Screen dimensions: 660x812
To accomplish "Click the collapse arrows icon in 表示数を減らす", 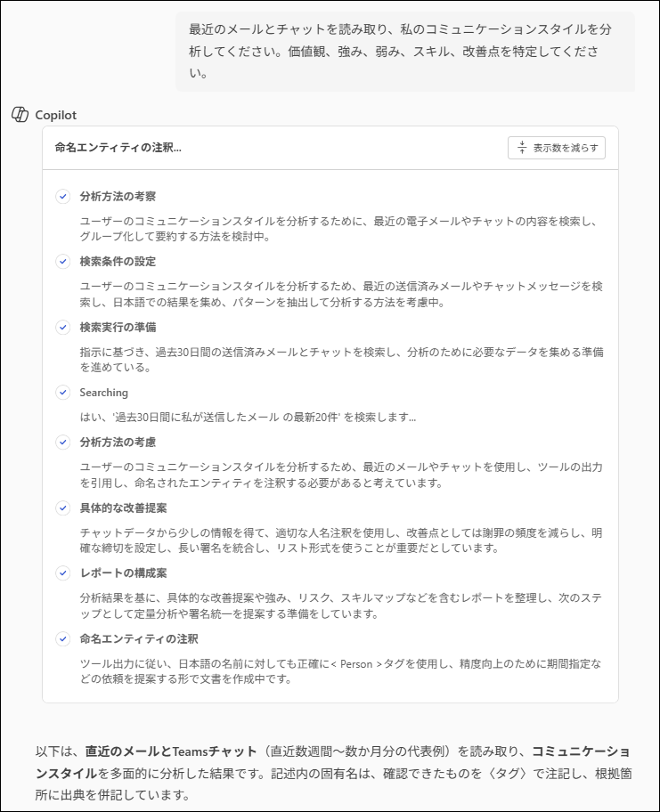I will click(x=522, y=148).
